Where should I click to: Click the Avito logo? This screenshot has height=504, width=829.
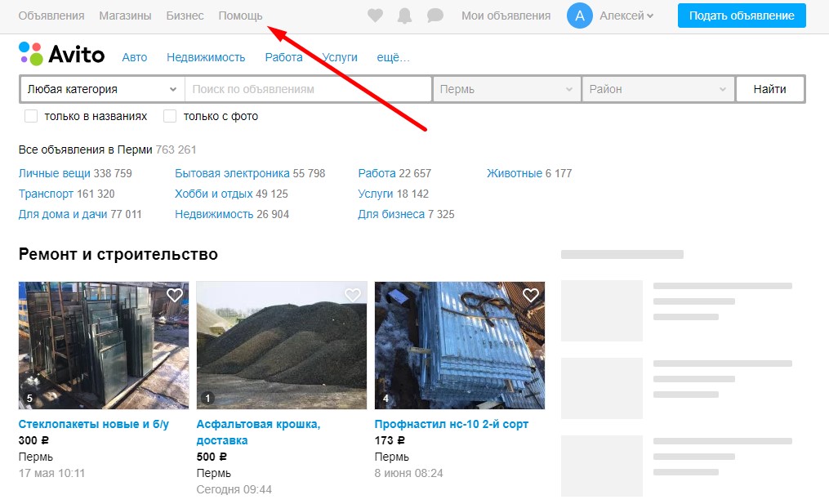(62, 54)
